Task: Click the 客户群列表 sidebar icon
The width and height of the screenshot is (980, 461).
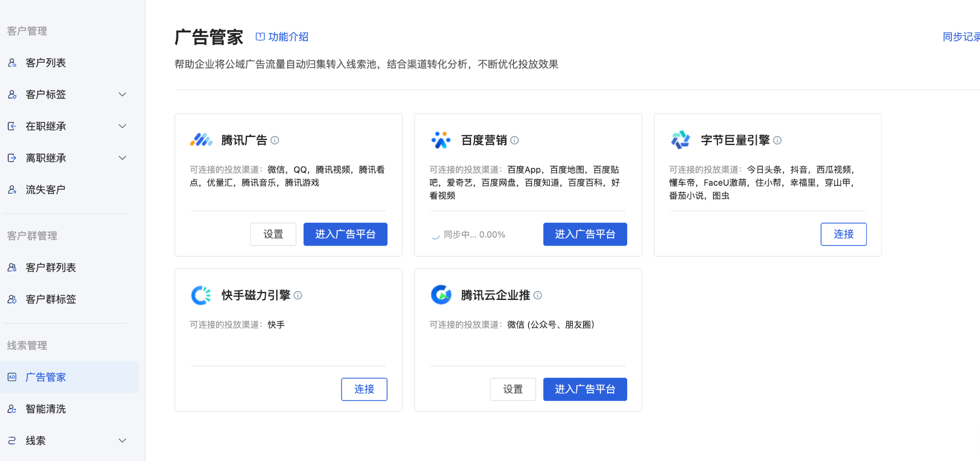Action: [12, 267]
